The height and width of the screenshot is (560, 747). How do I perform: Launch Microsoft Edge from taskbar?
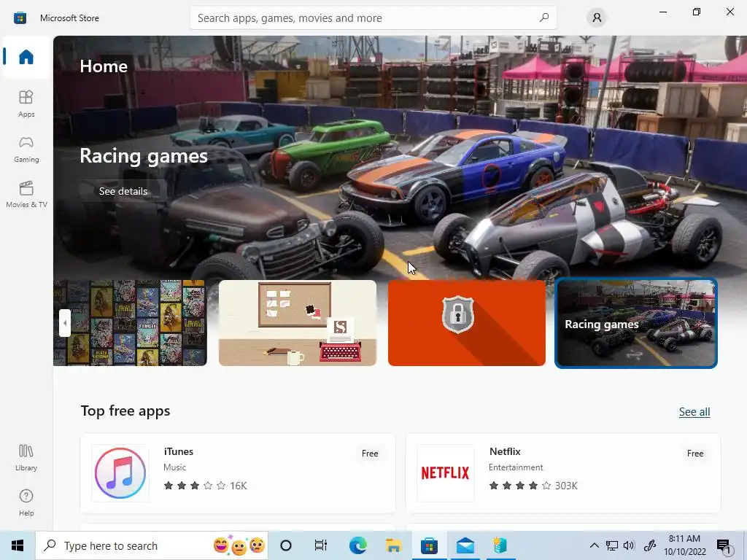(x=357, y=545)
